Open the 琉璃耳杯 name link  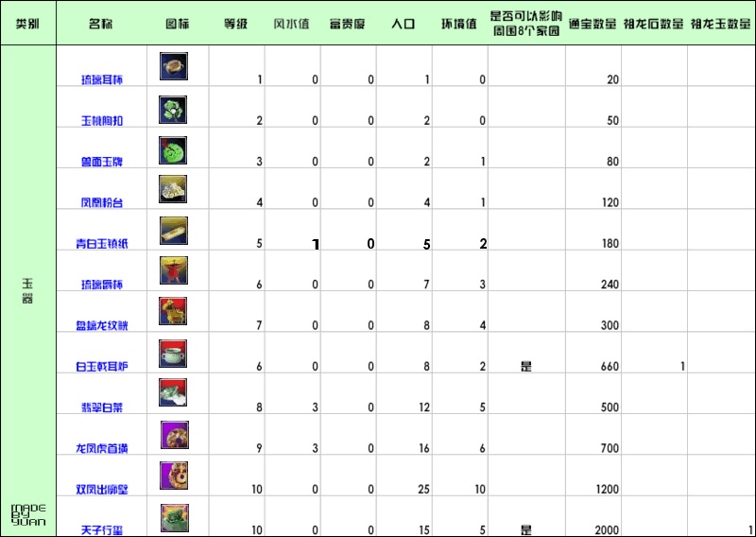click(x=102, y=79)
